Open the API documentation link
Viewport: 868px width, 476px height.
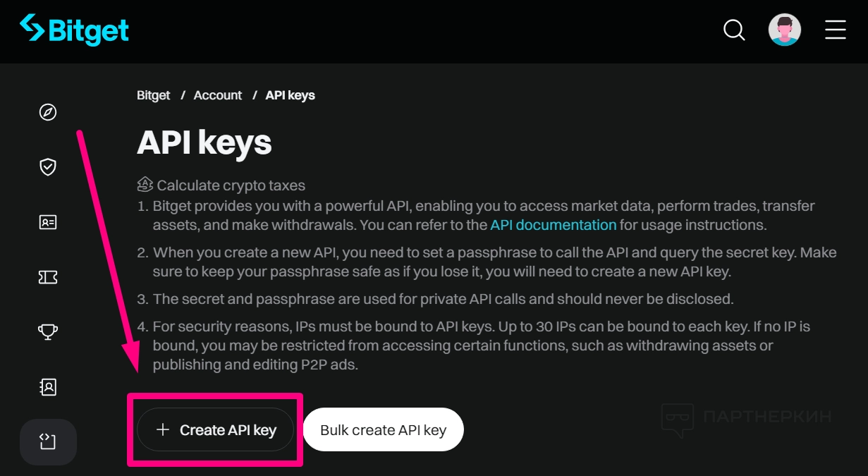point(554,225)
